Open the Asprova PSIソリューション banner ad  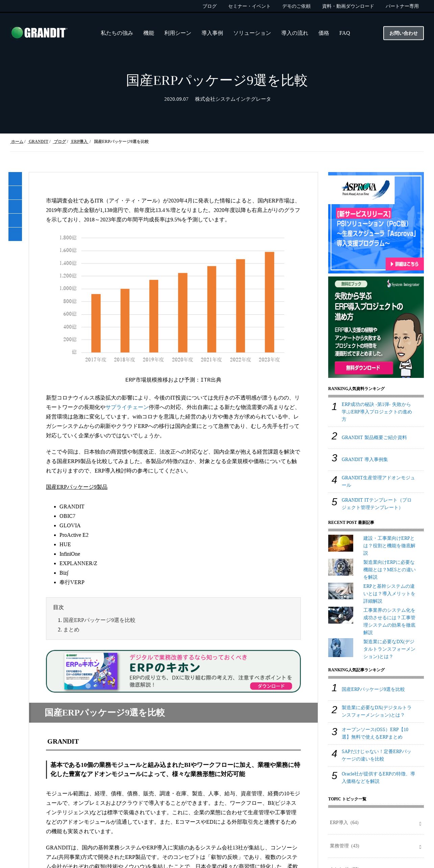pos(376,223)
